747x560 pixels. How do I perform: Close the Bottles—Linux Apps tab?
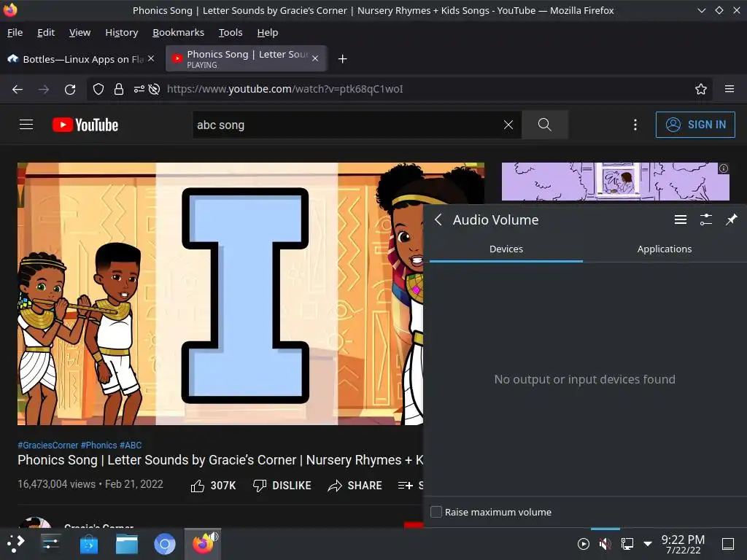151,58
